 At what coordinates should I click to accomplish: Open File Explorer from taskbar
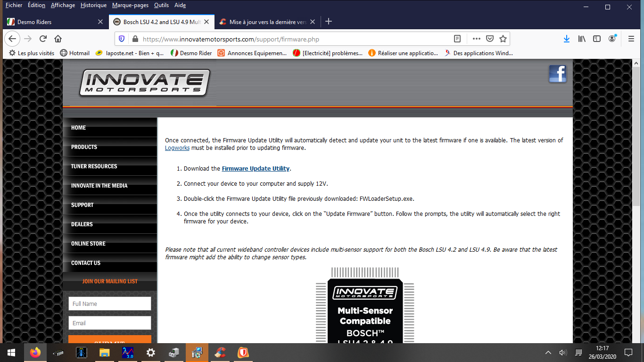coord(104,353)
